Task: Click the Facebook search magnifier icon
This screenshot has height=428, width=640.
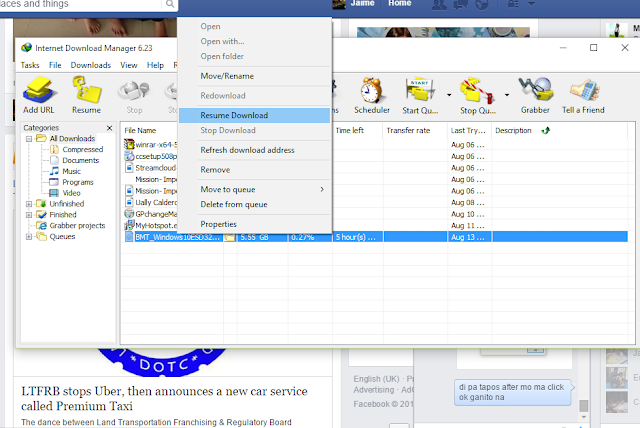Action: click(x=170, y=4)
